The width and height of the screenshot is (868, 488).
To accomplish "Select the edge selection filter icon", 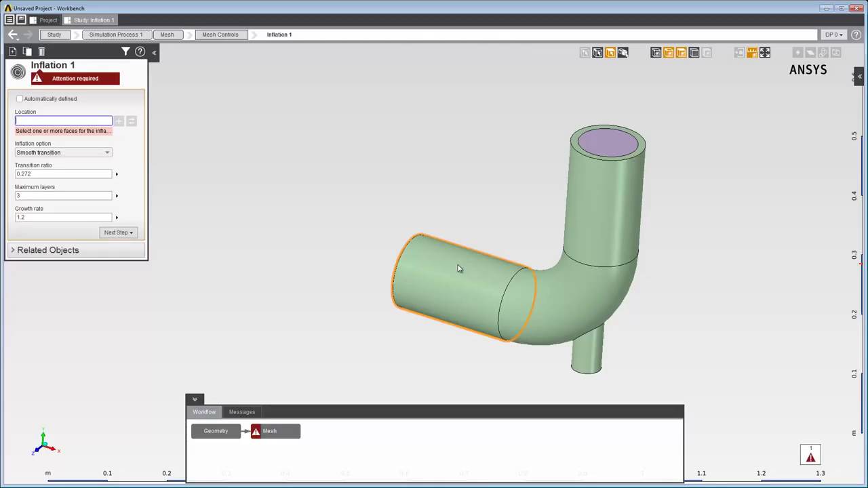I will click(x=597, y=52).
